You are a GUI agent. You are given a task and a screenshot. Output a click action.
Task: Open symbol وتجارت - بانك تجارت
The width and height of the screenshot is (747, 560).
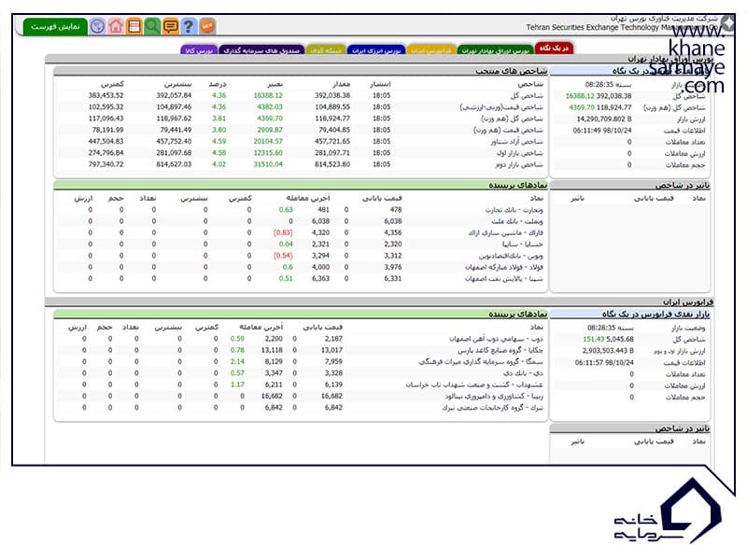[514, 210]
